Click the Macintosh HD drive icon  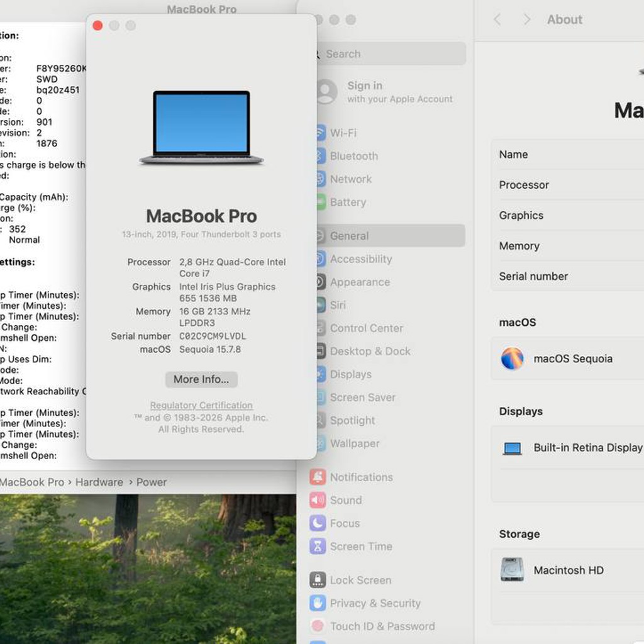[512, 569]
